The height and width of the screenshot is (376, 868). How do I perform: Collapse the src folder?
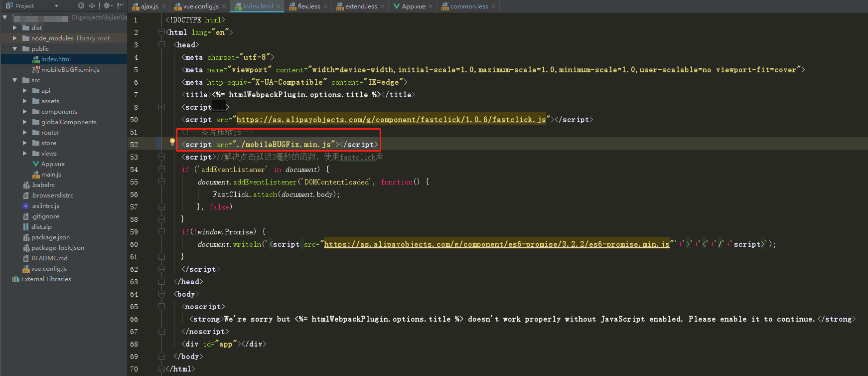(x=14, y=80)
